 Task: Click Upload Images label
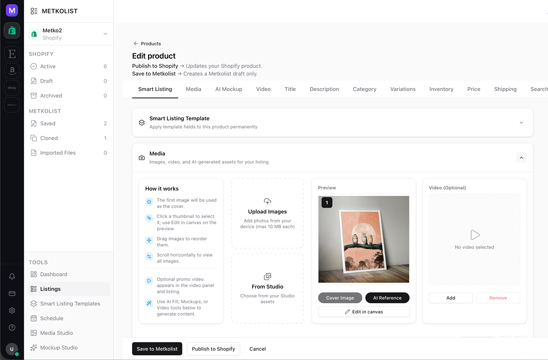coord(267,212)
